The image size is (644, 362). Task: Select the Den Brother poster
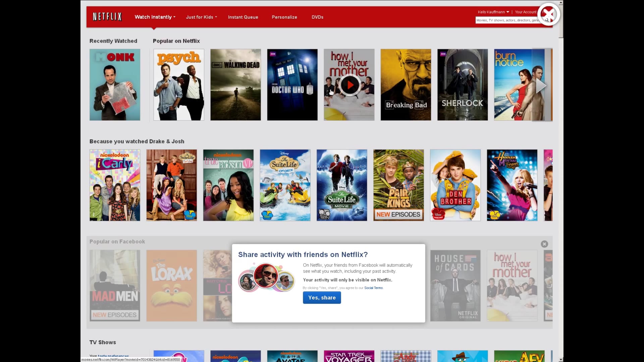455,185
